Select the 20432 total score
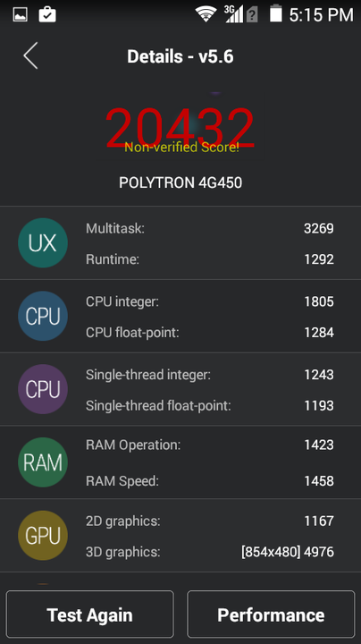This screenshot has height=644, width=361. 180,127
